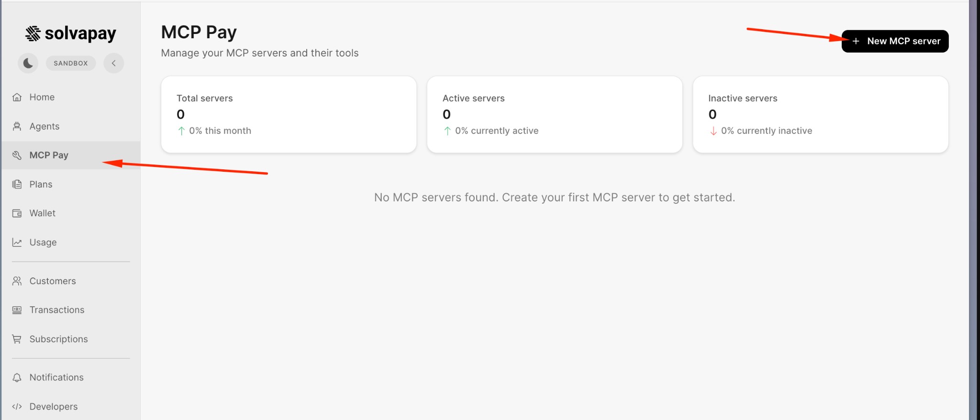The width and height of the screenshot is (980, 420).
Task: Click the Agents robot icon
Action: [17, 126]
